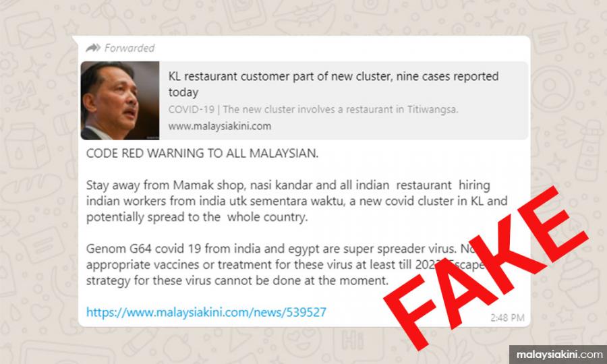The image size is (607, 364).
Task: Open the KL restaurant cluster headline preview
Action: (x=333, y=84)
